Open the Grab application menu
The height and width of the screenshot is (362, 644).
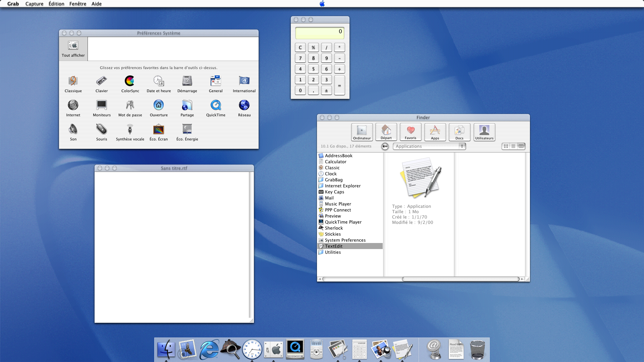pos(13,4)
